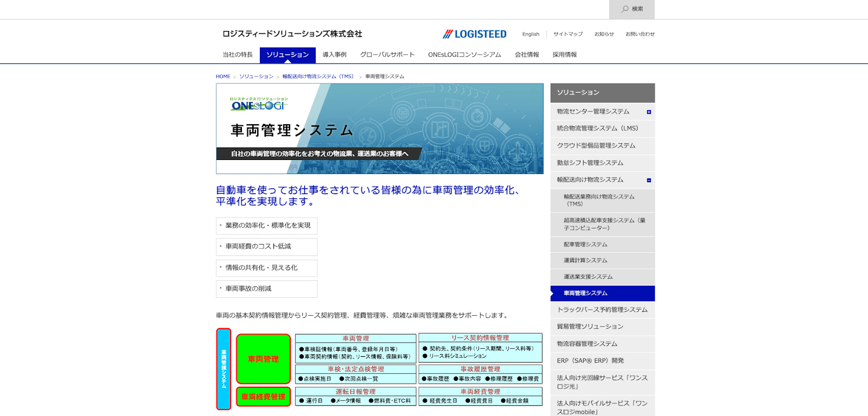Image resolution: width=868 pixels, height=416 pixels.
Task: Open 法人向け光回線サービス「ワンスロジ光」 link
Action: tap(603, 382)
